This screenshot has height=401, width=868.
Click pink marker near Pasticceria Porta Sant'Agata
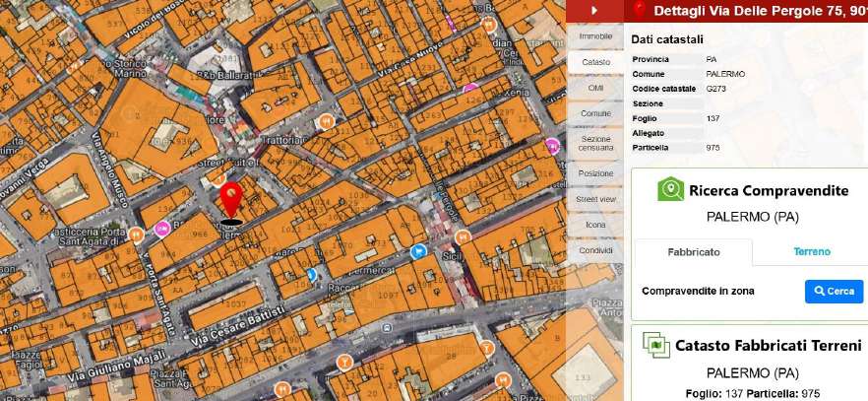162,230
